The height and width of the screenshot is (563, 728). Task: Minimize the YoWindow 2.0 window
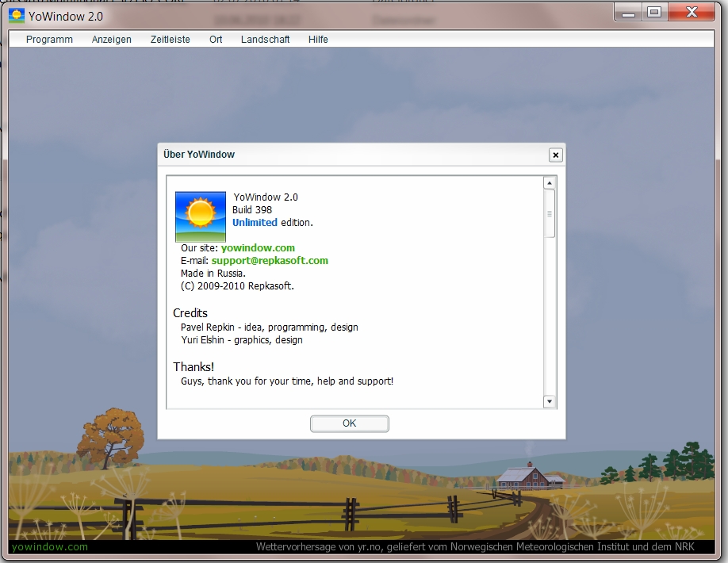click(628, 13)
